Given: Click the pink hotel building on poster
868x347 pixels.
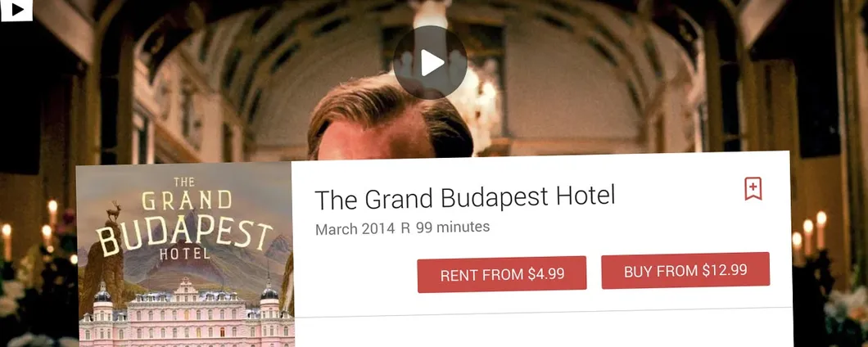Looking at the screenshot, I should pos(185,313).
